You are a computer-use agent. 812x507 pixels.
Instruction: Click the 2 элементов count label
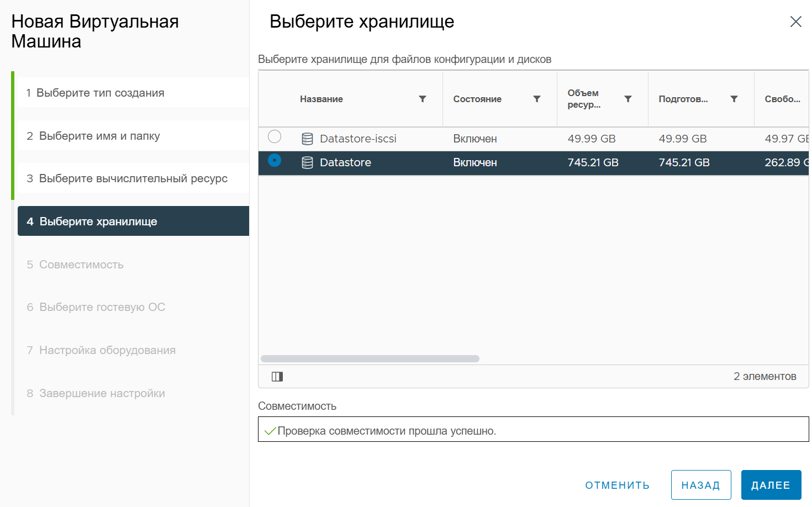pyautogui.click(x=765, y=376)
